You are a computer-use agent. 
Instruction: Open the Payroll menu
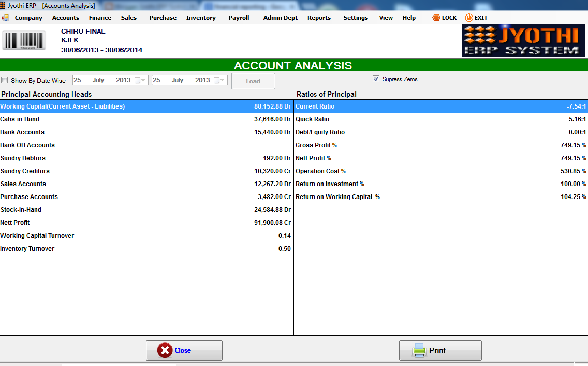(x=239, y=17)
